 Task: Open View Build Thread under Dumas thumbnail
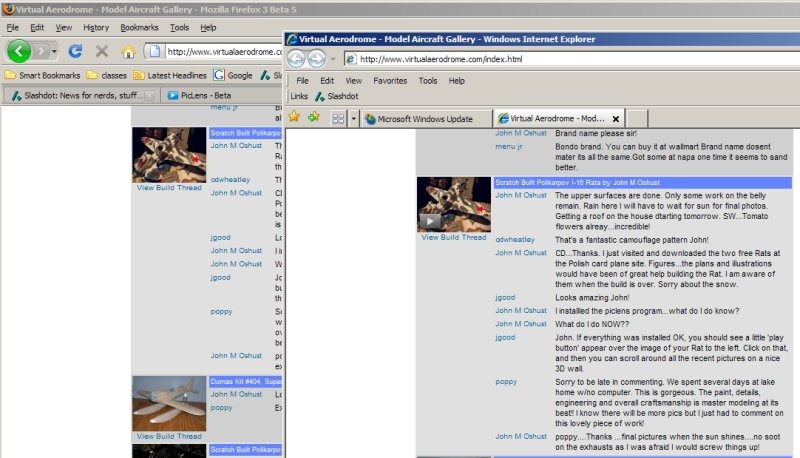(169, 437)
